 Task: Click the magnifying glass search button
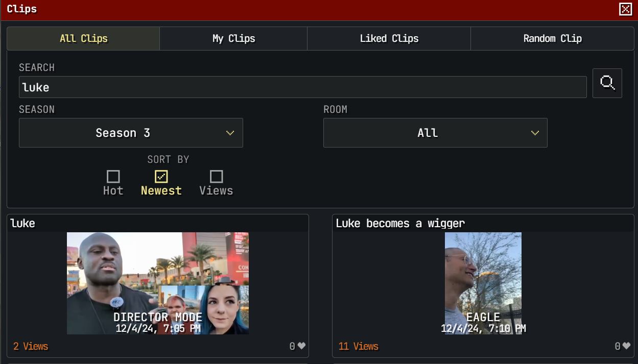point(607,83)
